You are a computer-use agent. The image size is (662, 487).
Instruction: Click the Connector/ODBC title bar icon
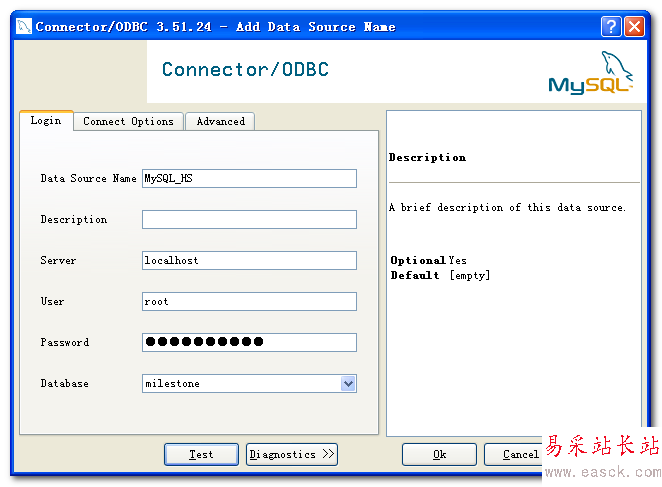[24, 26]
